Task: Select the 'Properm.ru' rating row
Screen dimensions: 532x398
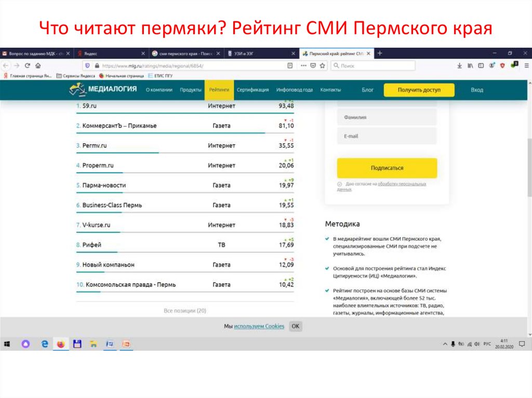Action: click(x=185, y=166)
